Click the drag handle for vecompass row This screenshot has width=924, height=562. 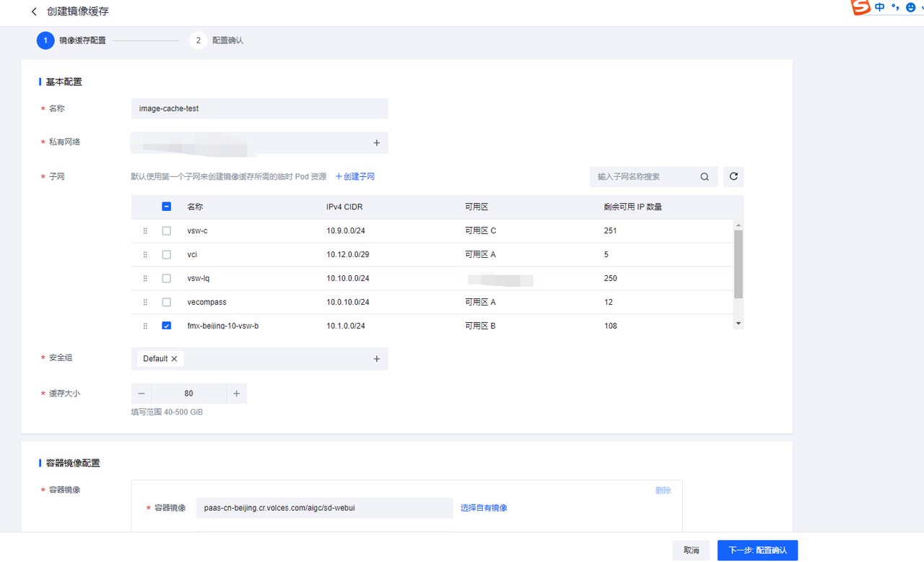click(x=145, y=303)
